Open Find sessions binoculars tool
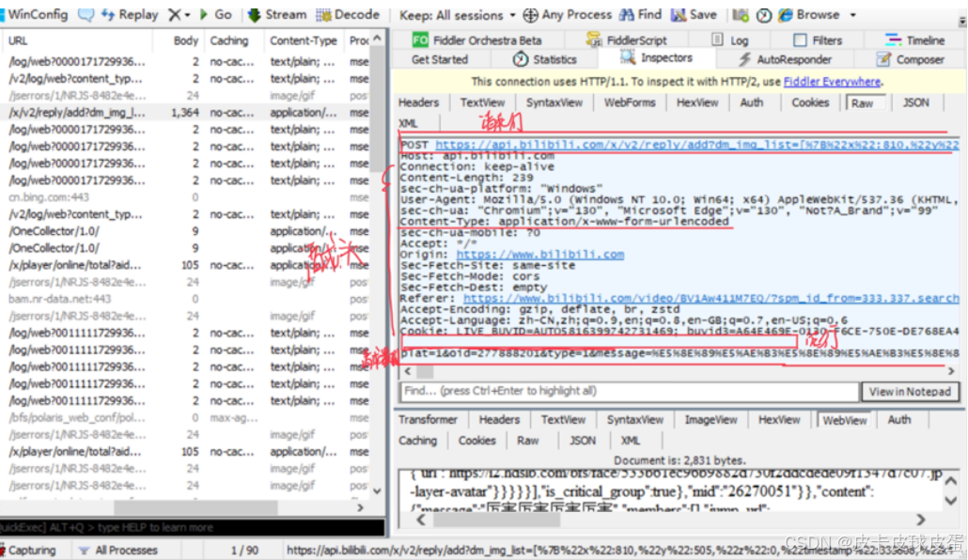Viewport: 968px width, 560px height. [x=640, y=14]
